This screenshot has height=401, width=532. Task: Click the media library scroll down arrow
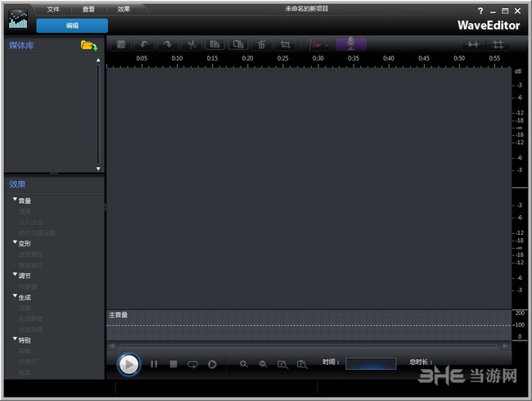[98, 169]
